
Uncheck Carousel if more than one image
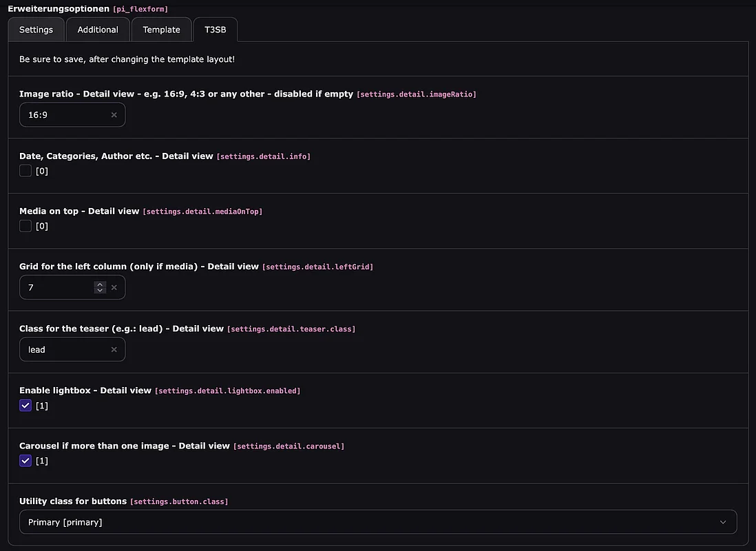25,461
